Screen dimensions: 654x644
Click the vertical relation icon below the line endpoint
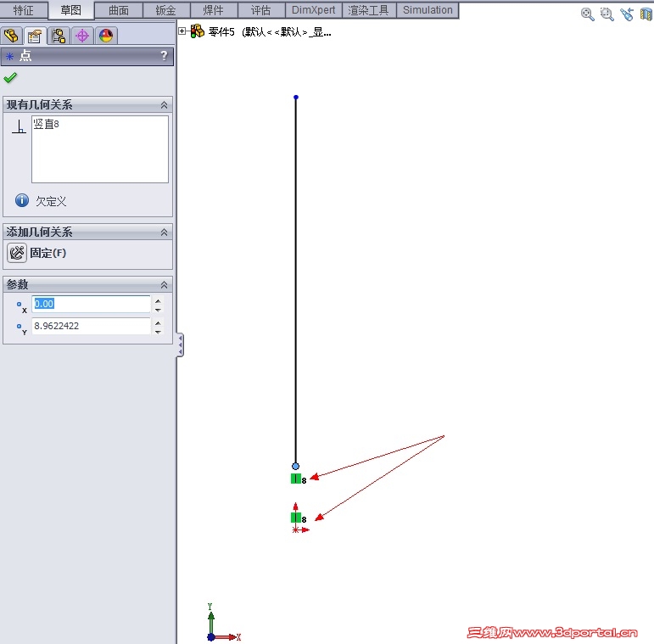[296, 479]
